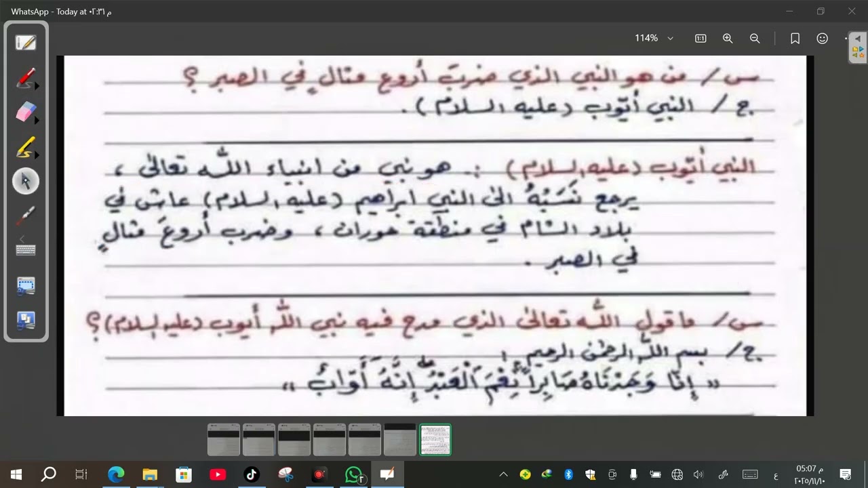The width and height of the screenshot is (868, 488).
Task: Expand eraser options arrow
Action: pyautogui.click(x=37, y=121)
